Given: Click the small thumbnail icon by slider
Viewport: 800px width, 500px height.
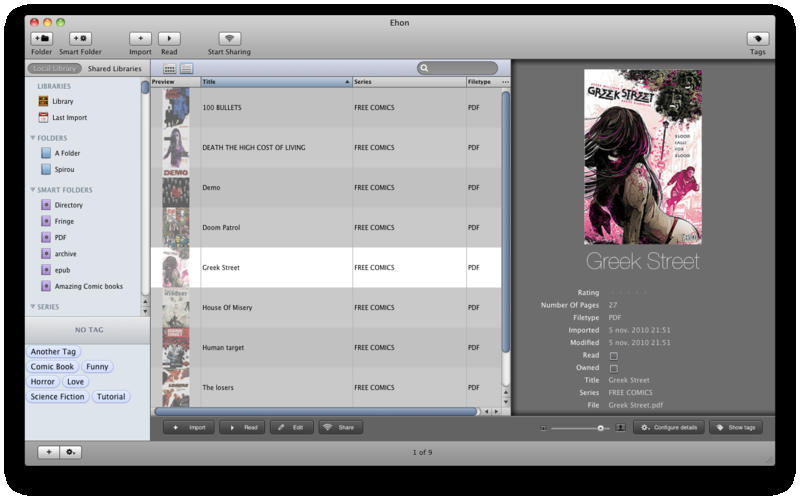Looking at the screenshot, I should (x=543, y=428).
